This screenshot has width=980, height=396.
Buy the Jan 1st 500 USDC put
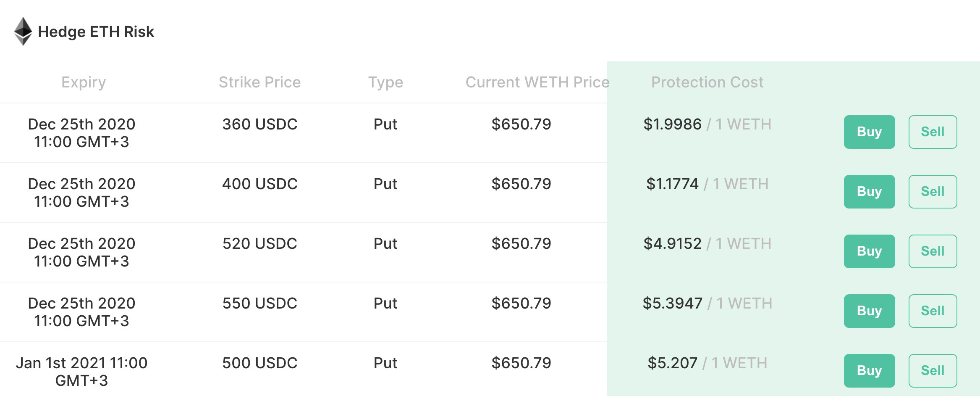869,371
